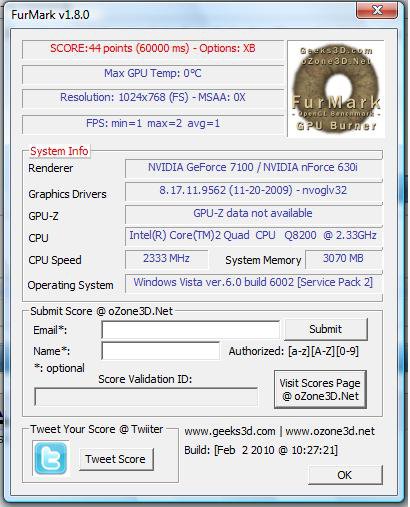The width and height of the screenshot is (410, 507).
Task: Confirm with the OK button
Action: (x=345, y=475)
